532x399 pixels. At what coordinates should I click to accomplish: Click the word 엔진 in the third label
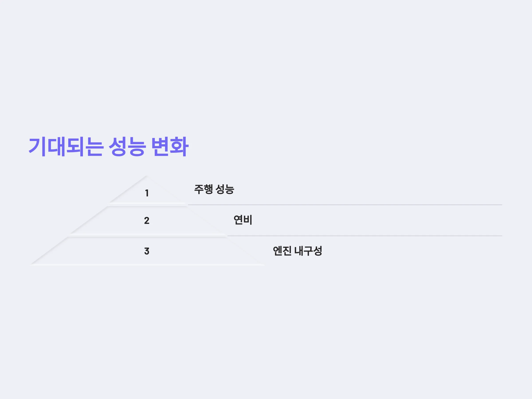click(282, 251)
